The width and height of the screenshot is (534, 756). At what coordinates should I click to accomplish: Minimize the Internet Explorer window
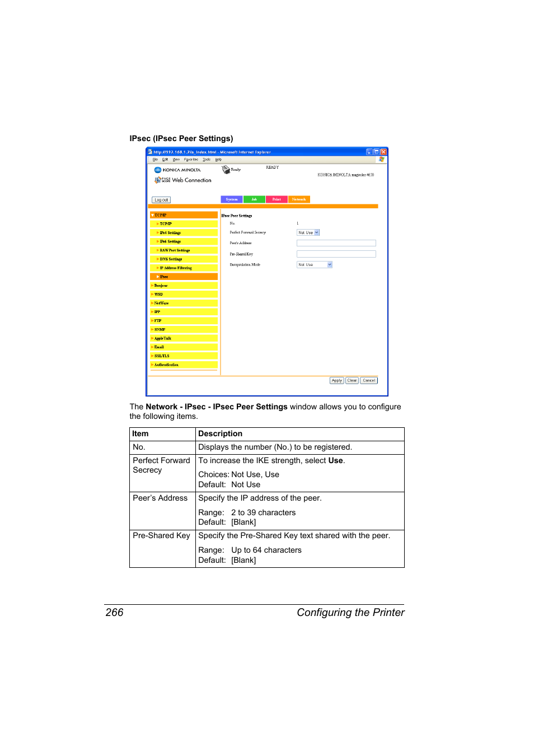(369, 152)
